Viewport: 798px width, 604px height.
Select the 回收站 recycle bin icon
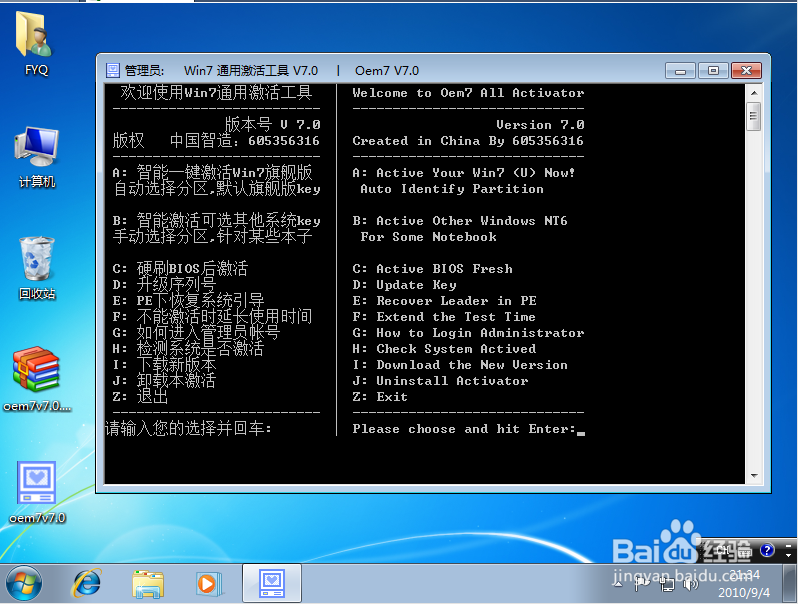click(x=37, y=268)
